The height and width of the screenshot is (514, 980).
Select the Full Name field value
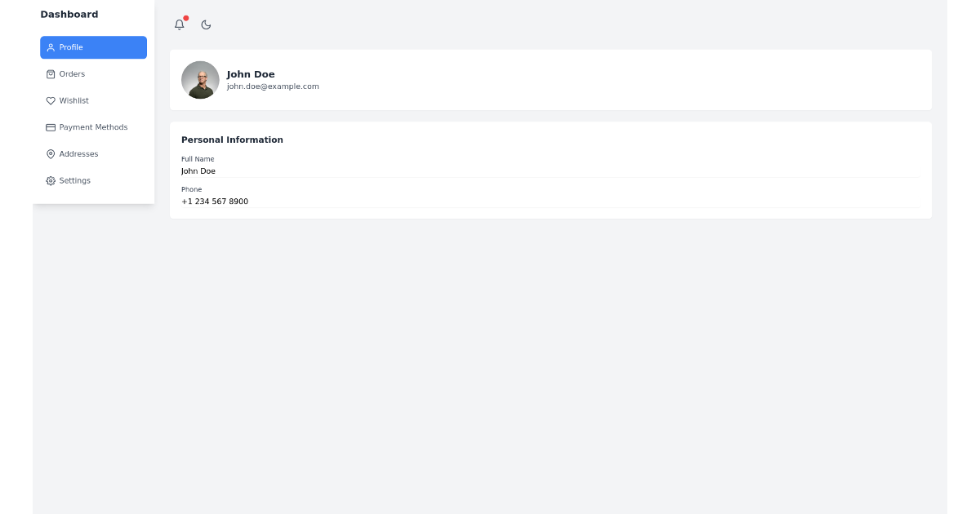tap(198, 171)
